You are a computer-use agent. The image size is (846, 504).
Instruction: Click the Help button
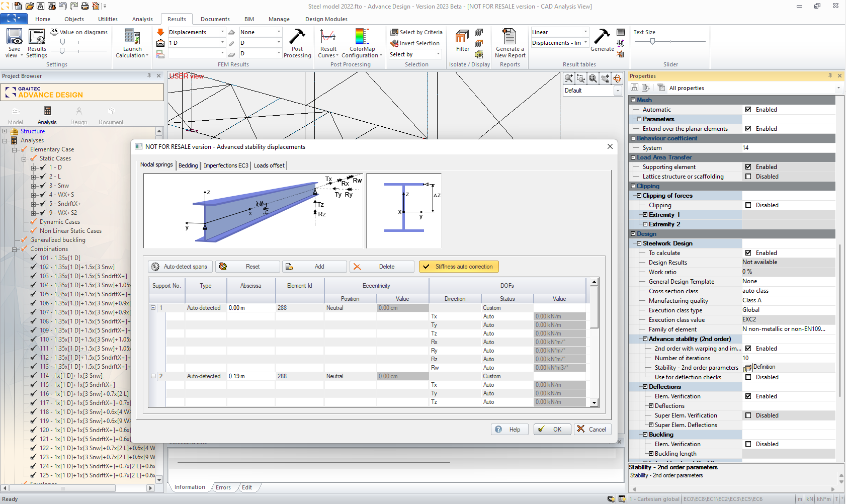[x=509, y=429]
